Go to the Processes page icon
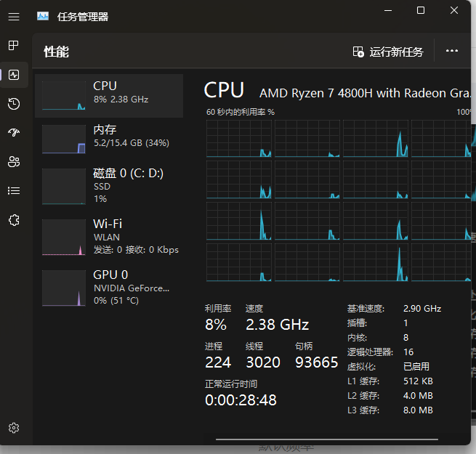Screen dimensions: 476x454 point(13,46)
